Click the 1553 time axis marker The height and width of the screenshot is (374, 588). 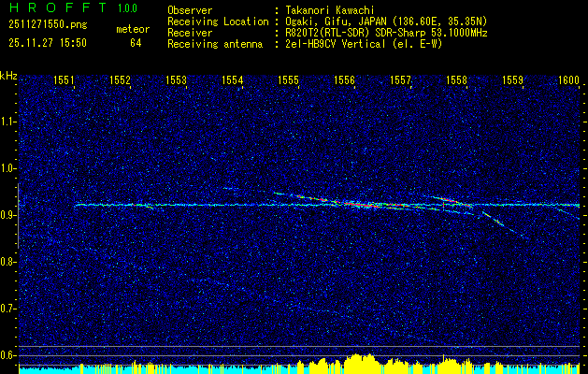(x=177, y=79)
